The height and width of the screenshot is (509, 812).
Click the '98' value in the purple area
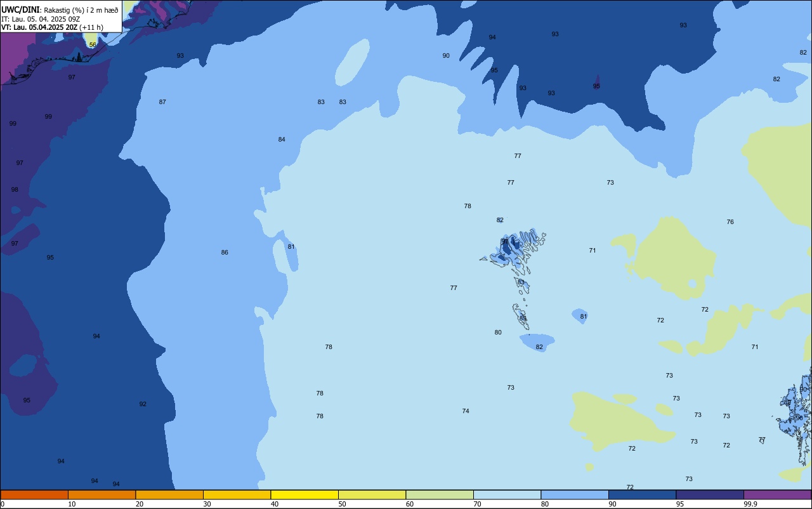[x=15, y=190]
